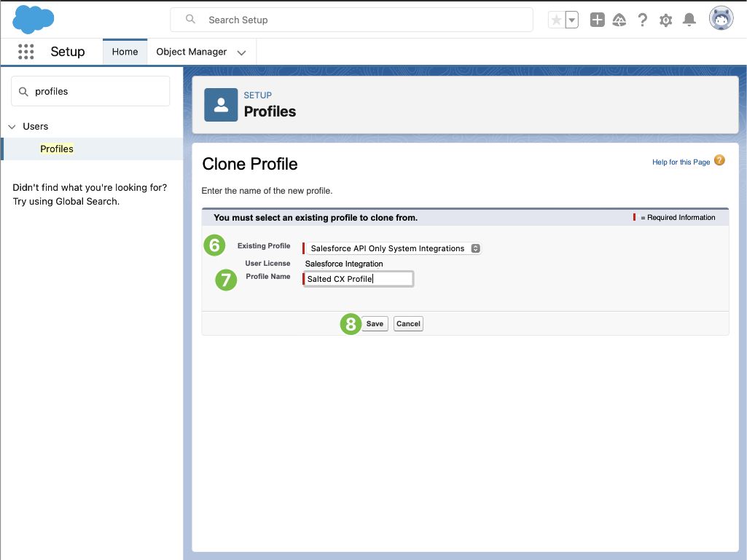This screenshot has height=560, width=747.
Task: Save the cloned profile
Action: (375, 324)
